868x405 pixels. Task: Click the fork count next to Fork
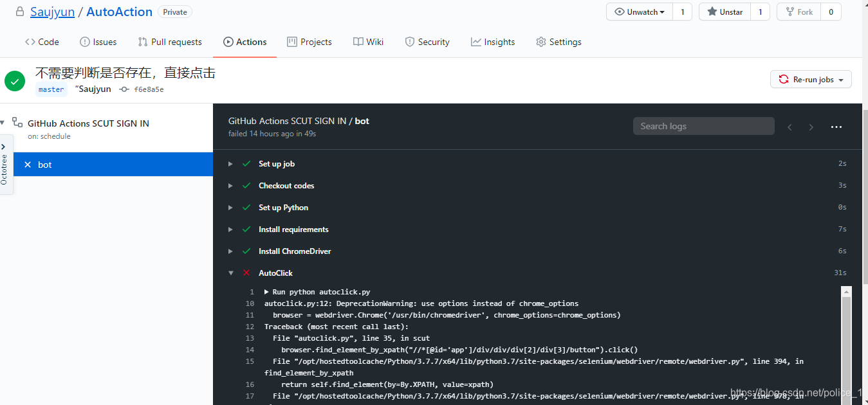[x=831, y=12]
